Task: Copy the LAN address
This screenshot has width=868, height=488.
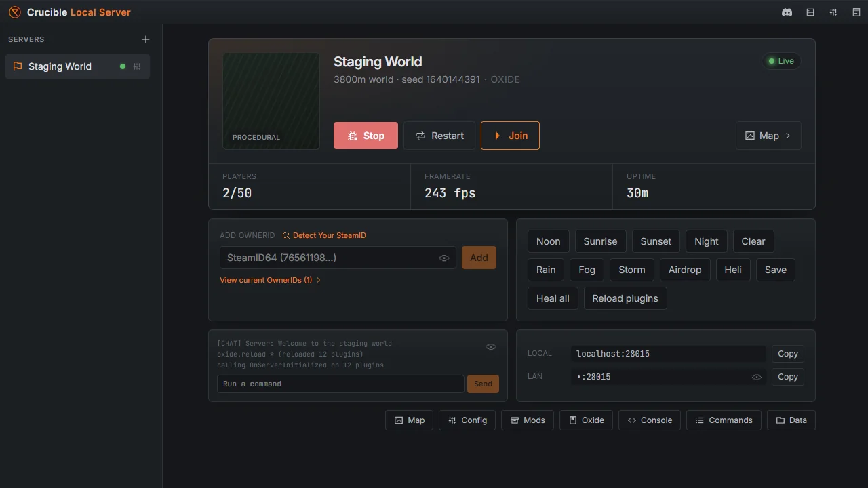Action: coord(788,377)
